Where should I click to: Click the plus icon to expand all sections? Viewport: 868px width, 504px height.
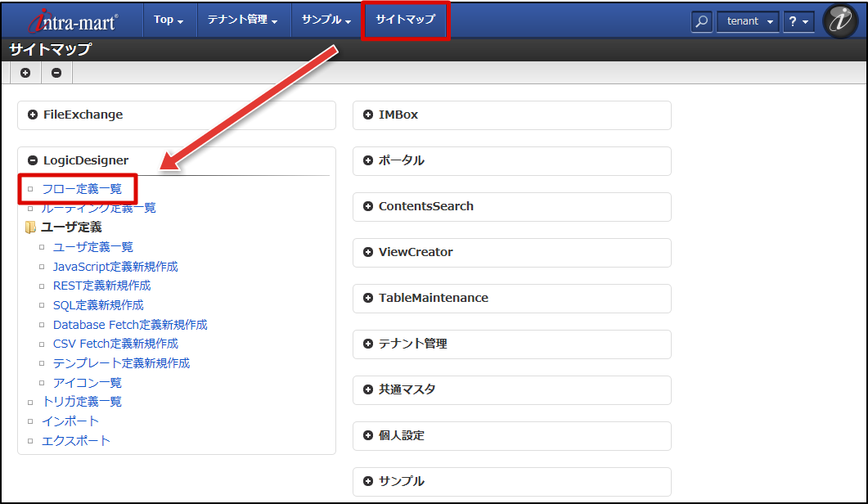pyautogui.click(x=25, y=73)
